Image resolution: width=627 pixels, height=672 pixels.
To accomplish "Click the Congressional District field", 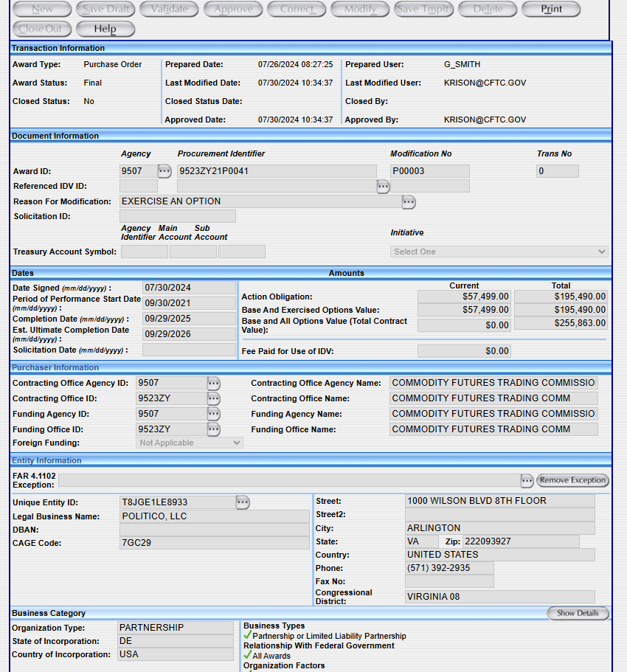I will coord(499,597).
